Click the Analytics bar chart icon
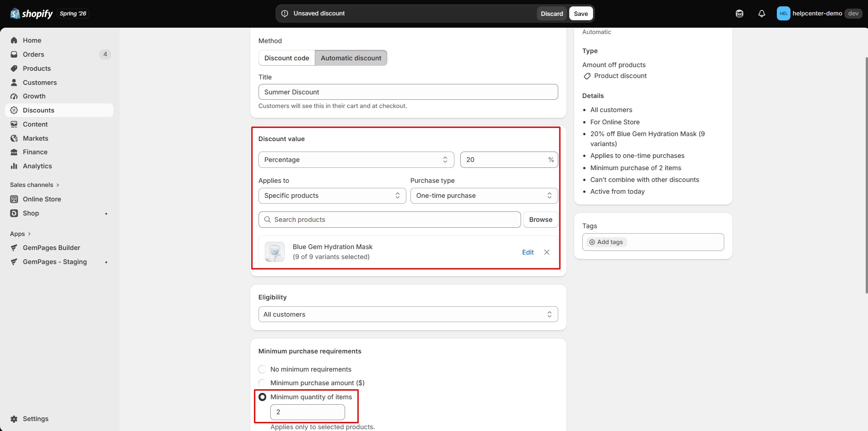This screenshot has width=868, height=431. (14, 166)
